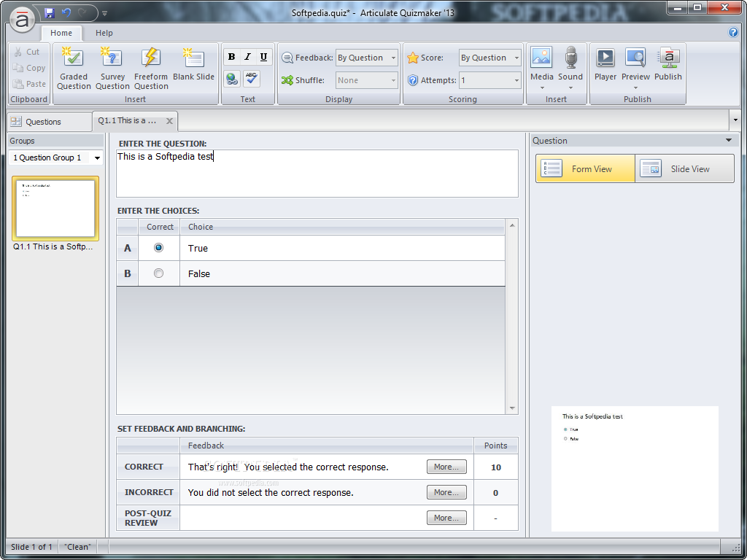Insert a Graded Question
This screenshot has width=747, height=560.
coord(74,68)
